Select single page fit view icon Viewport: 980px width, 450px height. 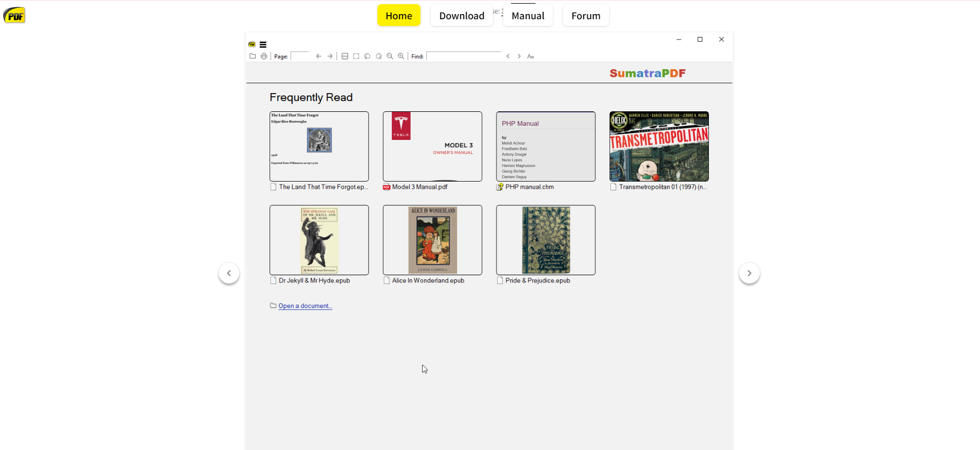click(356, 56)
